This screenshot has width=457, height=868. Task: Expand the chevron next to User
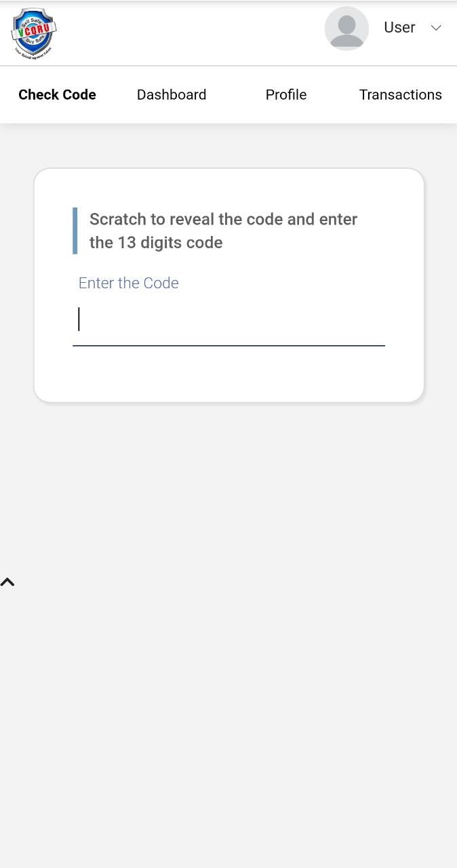click(436, 28)
